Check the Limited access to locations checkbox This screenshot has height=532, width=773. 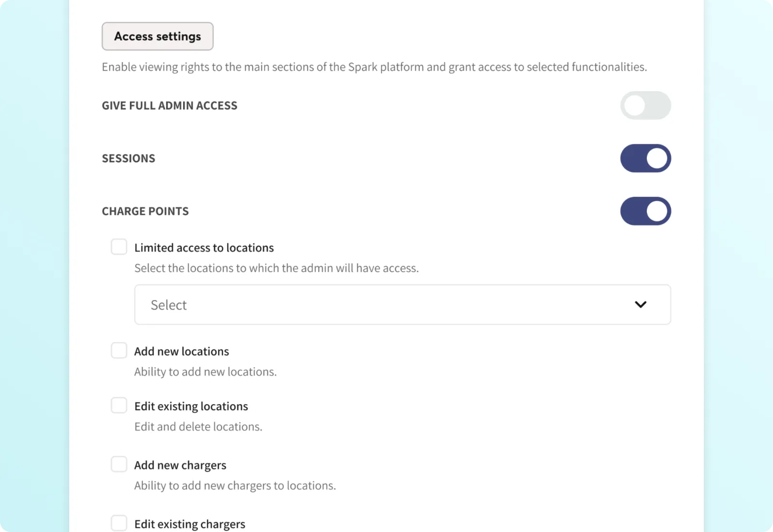pyautogui.click(x=119, y=247)
